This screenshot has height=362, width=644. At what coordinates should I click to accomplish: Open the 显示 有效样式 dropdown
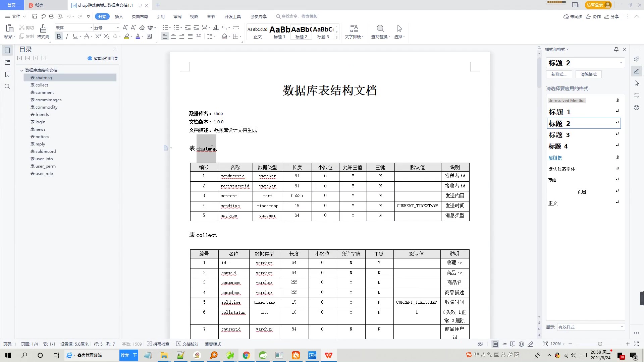[590, 327]
